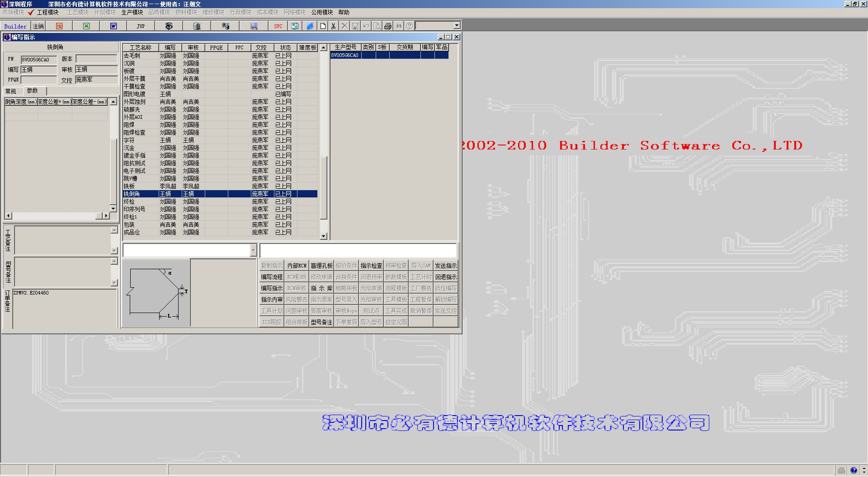This screenshot has width=868, height=477.
Task: Click the new blank document icon
Action: point(323,26)
